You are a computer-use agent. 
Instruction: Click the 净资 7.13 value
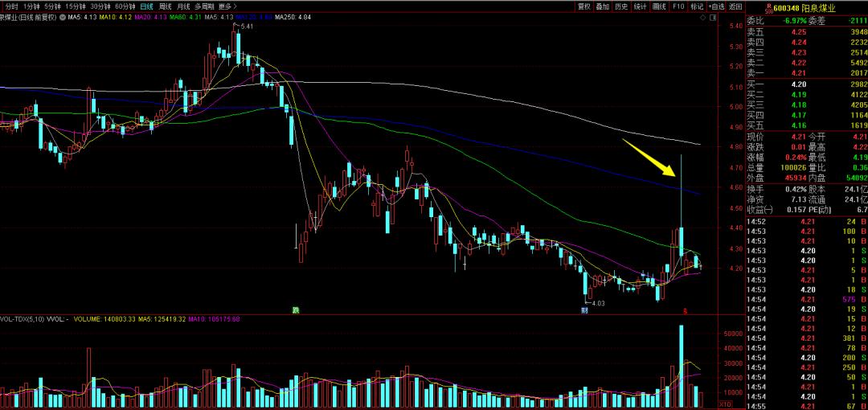coord(798,199)
